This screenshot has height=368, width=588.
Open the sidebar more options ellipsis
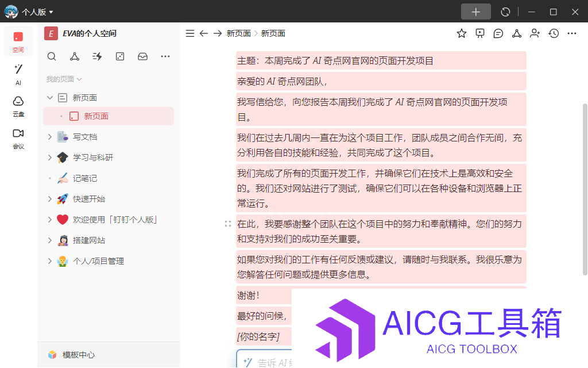165,56
